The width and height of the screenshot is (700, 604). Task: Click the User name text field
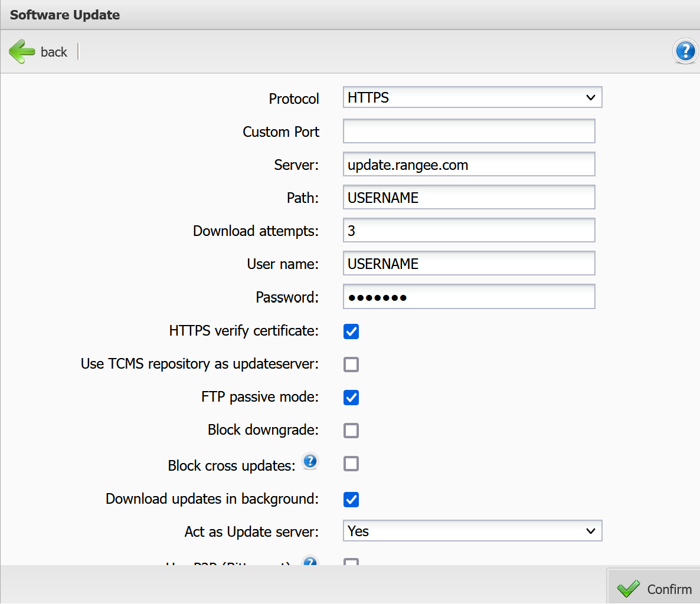469,264
